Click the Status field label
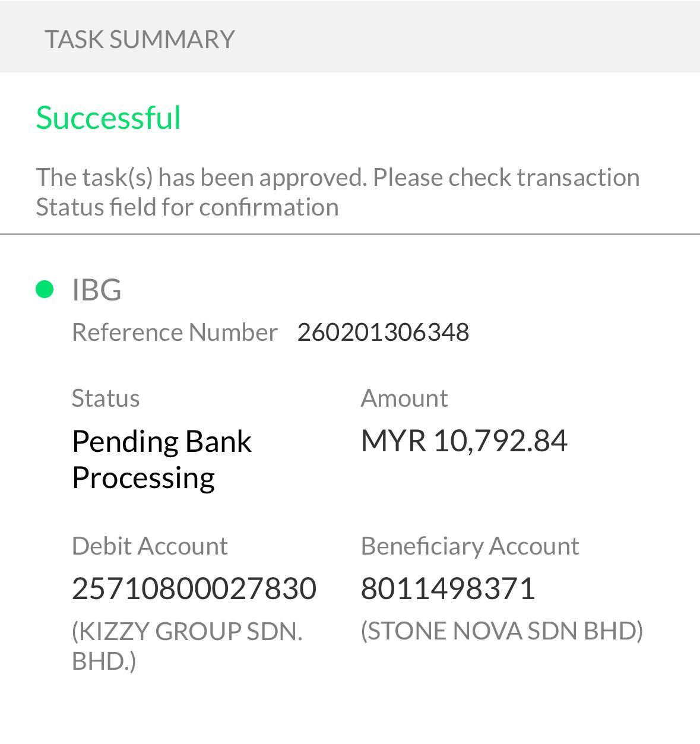 click(x=106, y=398)
